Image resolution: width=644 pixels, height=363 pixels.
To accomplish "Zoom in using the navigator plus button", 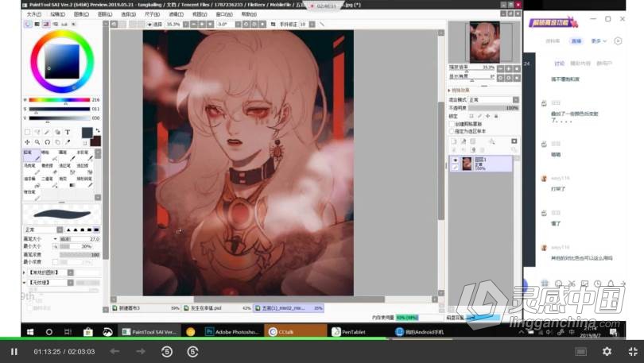I will pyautogui.click(x=509, y=68).
